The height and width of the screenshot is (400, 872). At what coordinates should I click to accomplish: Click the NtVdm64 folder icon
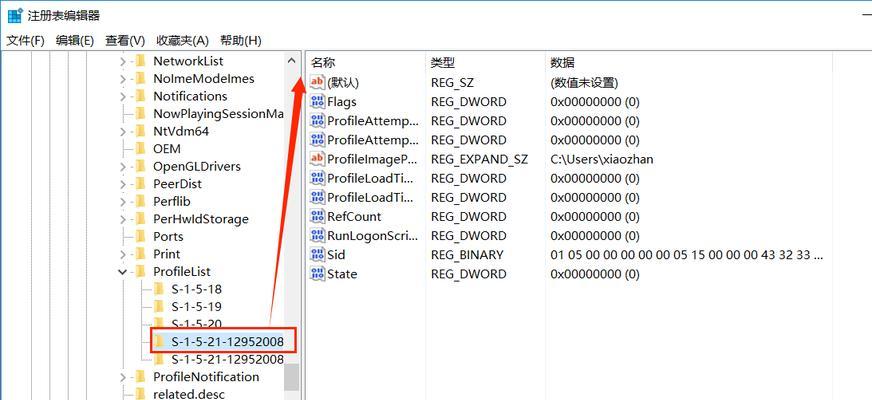140,131
